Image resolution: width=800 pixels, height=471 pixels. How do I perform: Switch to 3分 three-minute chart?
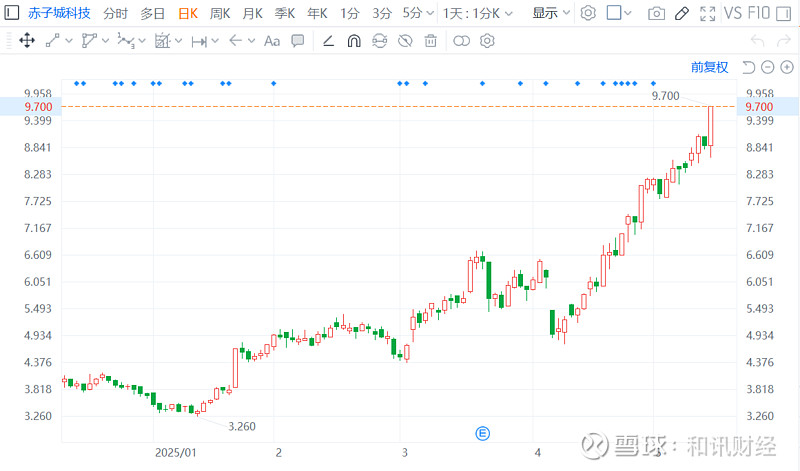click(381, 13)
